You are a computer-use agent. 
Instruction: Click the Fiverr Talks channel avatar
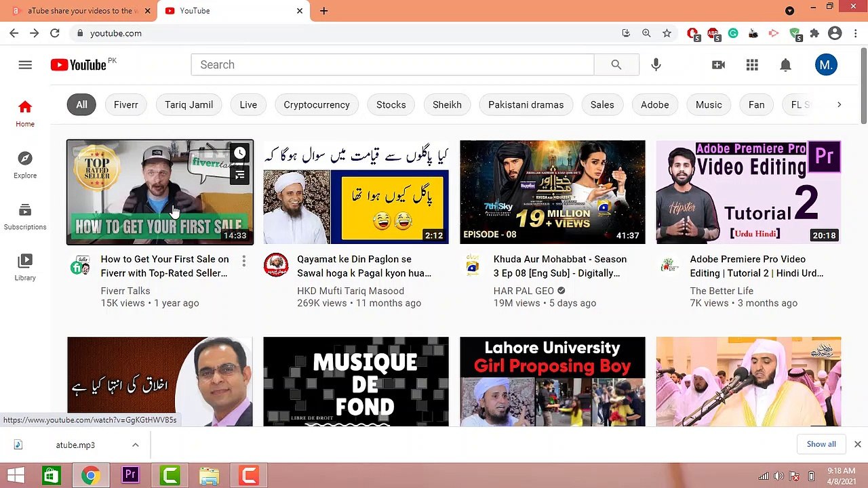pyautogui.click(x=80, y=266)
